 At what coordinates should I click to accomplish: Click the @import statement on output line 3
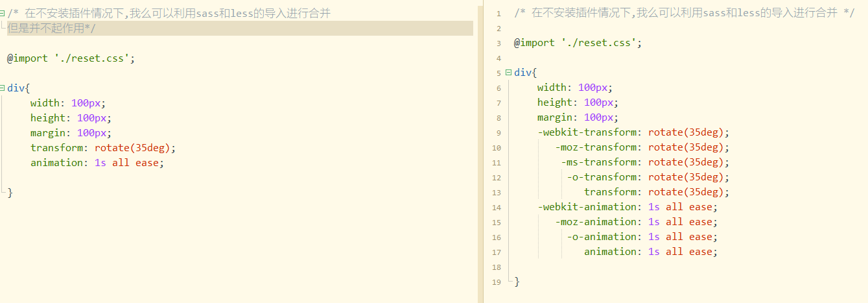pyautogui.click(x=578, y=43)
